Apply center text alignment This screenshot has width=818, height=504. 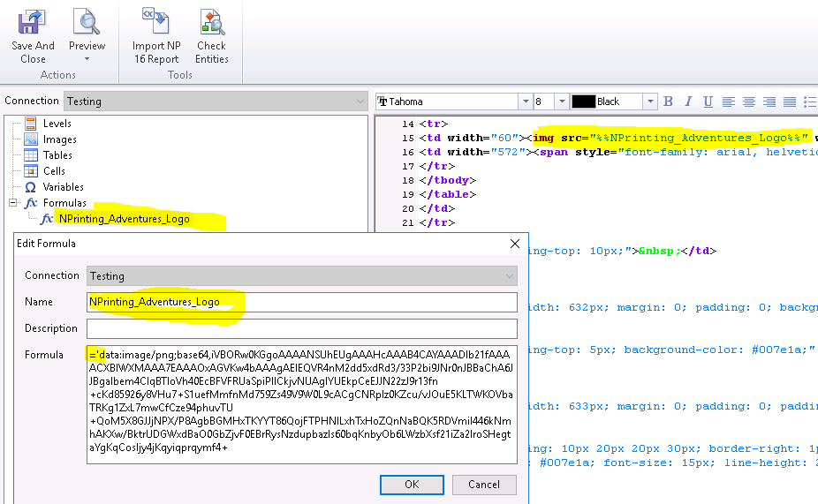pyautogui.click(x=749, y=102)
